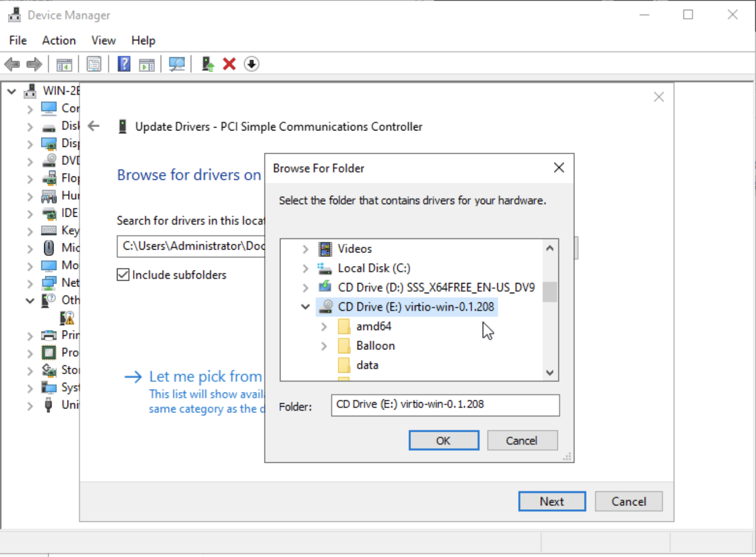The image size is (756, 557).
Task: Collapse the CD Drive (E:) virtio-win node
Action: tap(305, 307)
